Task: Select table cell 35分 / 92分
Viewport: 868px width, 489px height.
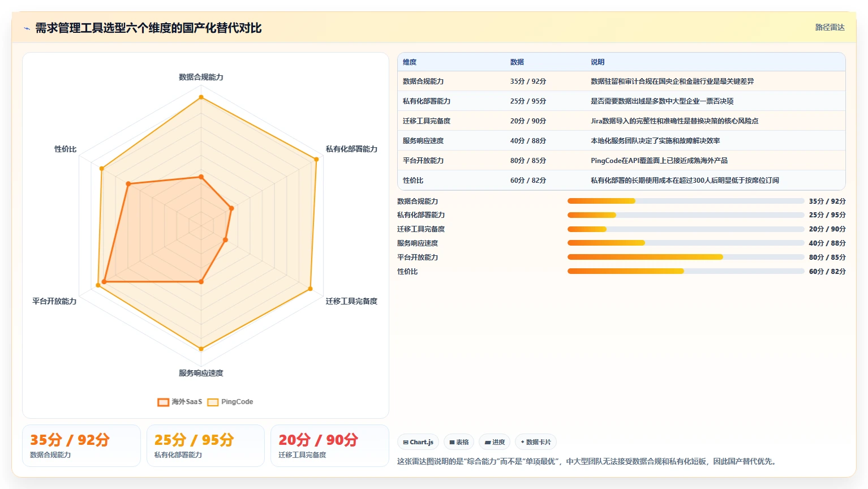Action: (528, 81)
